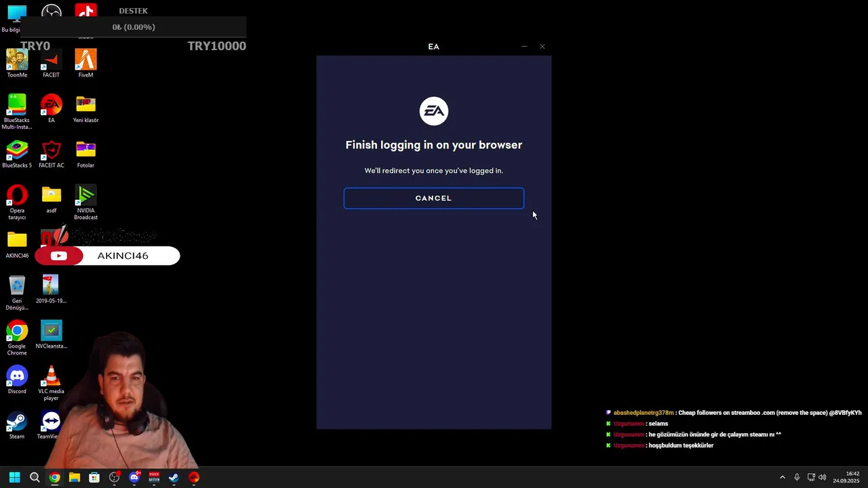Screen dimensions: 868x488
Task: Select the Yeni klasör folder icon
Action: [x=85, y=109]
